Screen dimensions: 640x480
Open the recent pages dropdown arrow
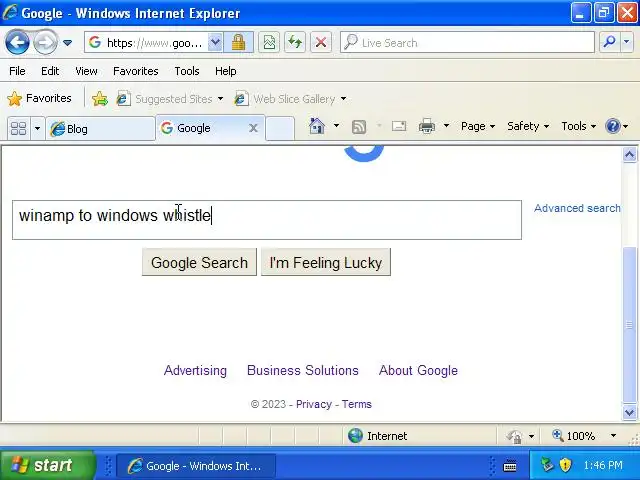point(67,42)
